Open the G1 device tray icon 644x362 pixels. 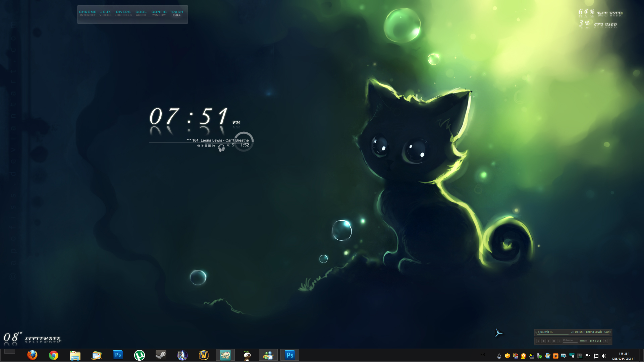pyautogui.click(x=580, y=356)
